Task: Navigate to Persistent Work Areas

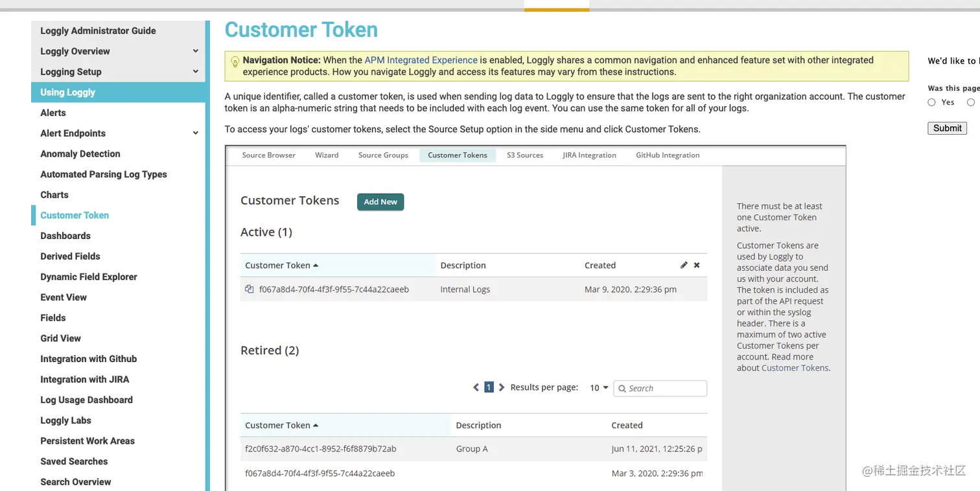Action: (87, 440)
